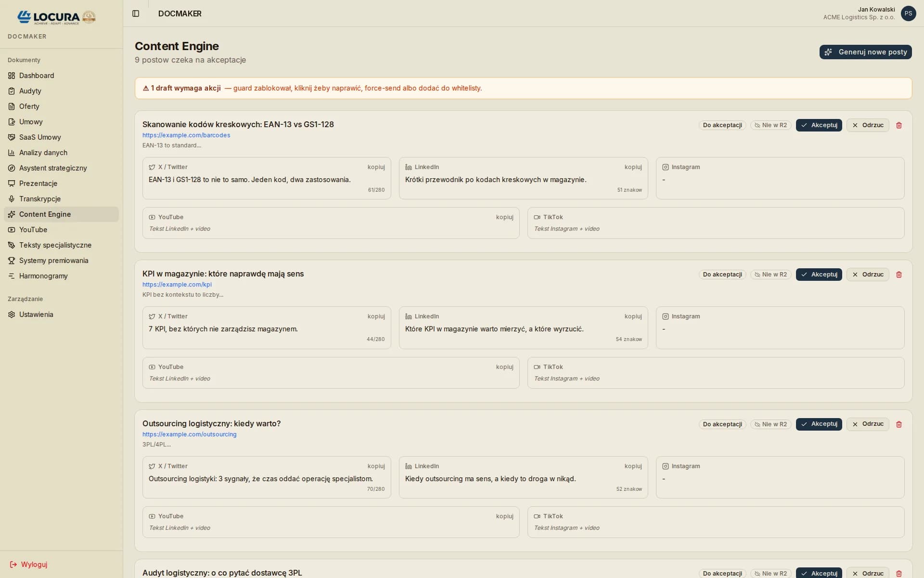Viewport: 924px width, 578px height.
Task: Open Analizy danych from the sidebar
Action: click(43, 152)
